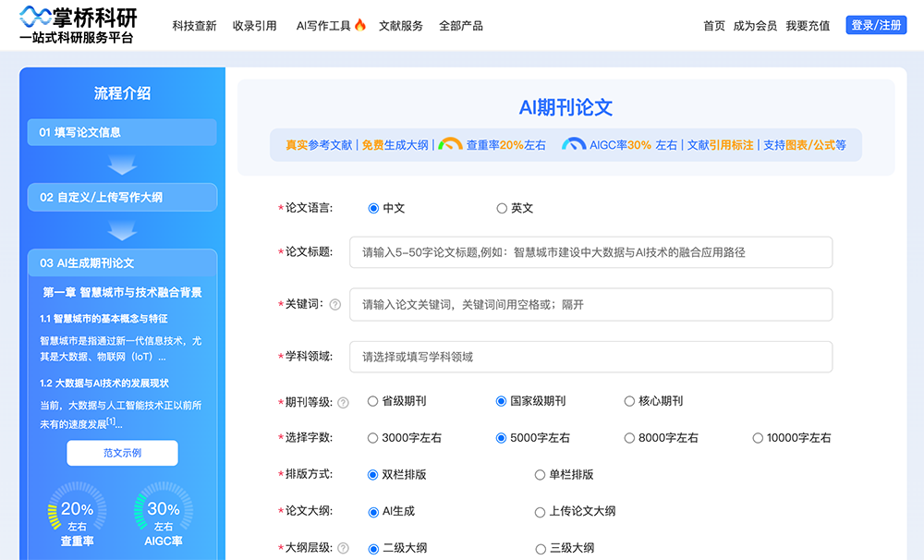Select AI生成 for outline
Image resolution: width=924 pixels, height=560 pixels.
coord(373,512)
